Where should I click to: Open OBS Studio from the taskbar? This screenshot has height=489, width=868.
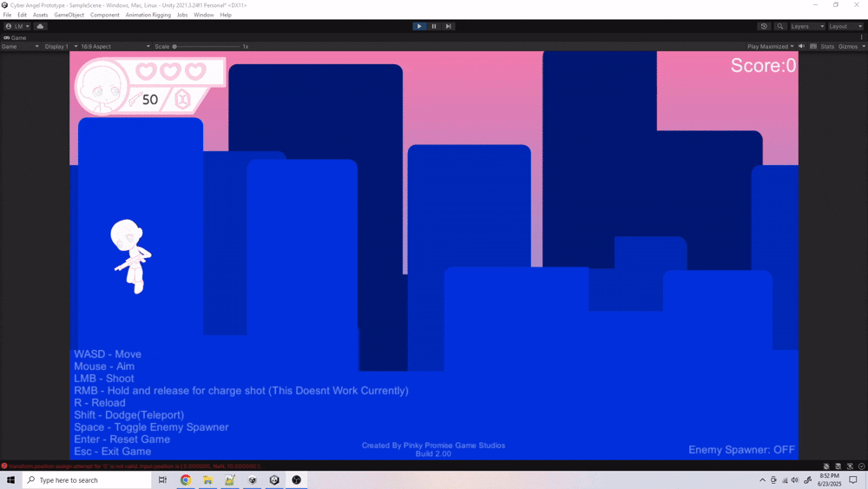(x=297, y=480)
